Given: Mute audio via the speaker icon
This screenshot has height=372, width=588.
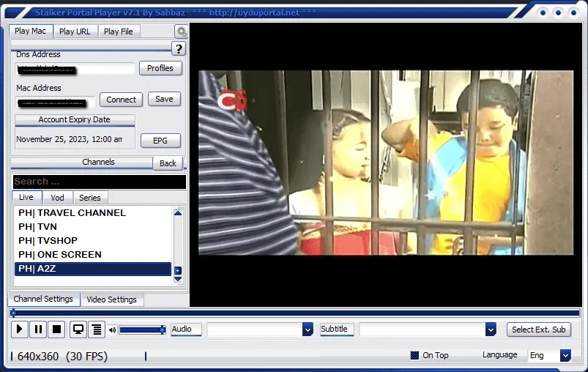Looking at the screenshot, I should pyautogui.click(x=112, y=330).
